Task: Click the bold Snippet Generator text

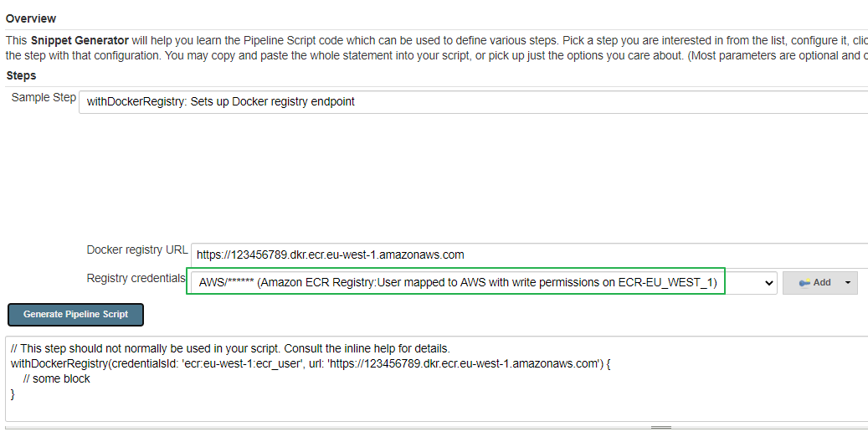Action: (x=80, y=40)
